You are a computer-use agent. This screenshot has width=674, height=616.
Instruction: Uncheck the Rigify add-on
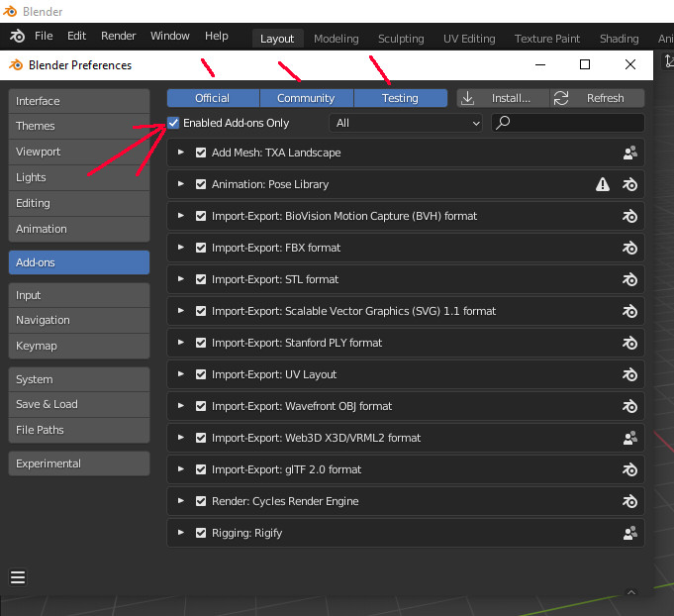coord(201,533)
